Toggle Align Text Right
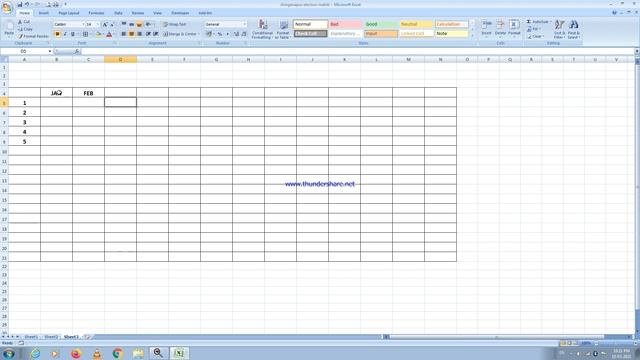The image size is (640, 360). tap(139, 34)
